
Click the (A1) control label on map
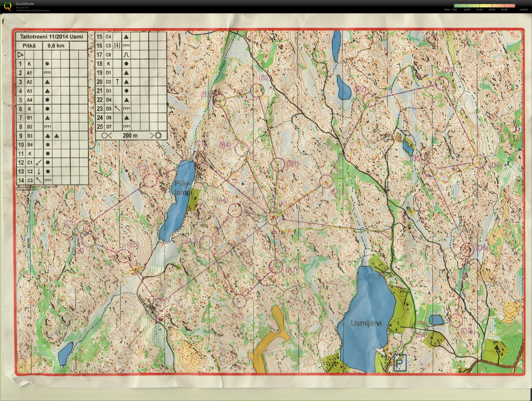291,270
